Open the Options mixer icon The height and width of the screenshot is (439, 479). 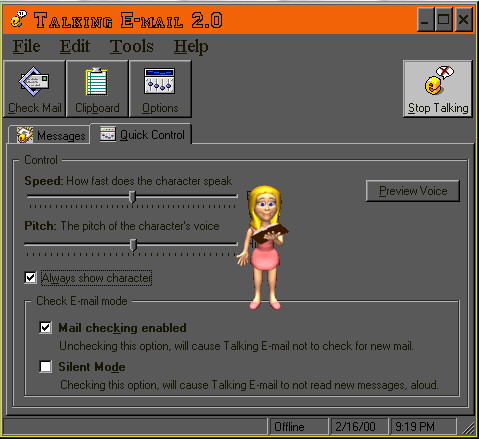160,81
